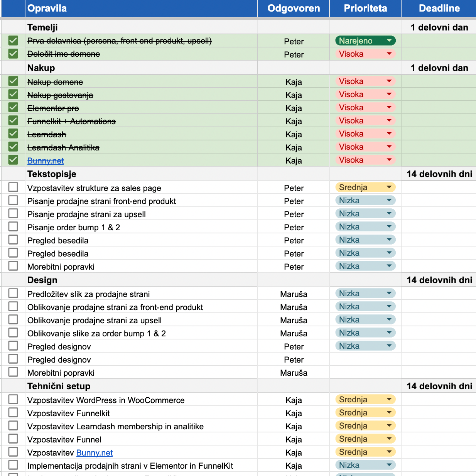Select the Tekstopisje "14 delovnih dni" deadline cell

pyautogui.click(x=439, y=174)
